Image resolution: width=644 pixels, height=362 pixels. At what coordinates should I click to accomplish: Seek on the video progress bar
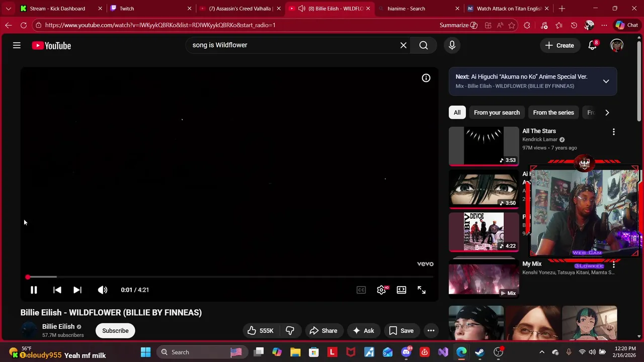(x=230, y=277)
